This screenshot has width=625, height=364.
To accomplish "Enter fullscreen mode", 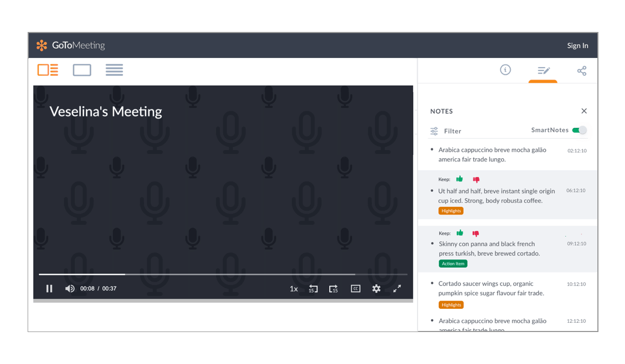I will 397,289.
